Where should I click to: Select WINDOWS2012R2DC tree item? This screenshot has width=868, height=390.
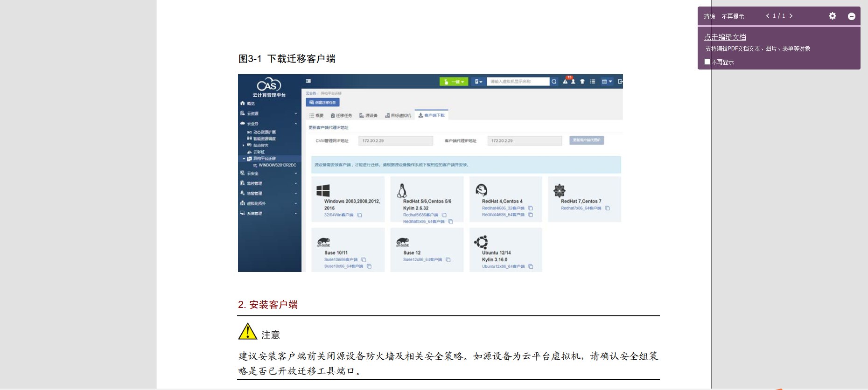[x=277, y=165]
